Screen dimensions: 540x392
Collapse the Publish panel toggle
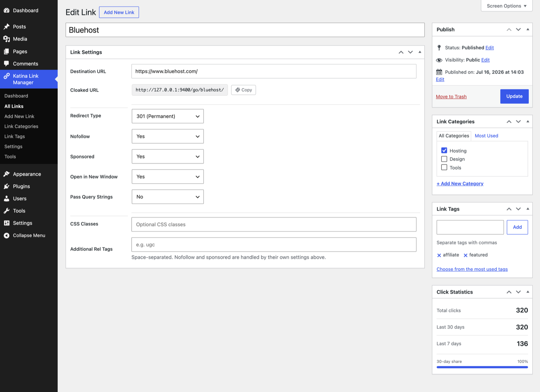point(528,30)
